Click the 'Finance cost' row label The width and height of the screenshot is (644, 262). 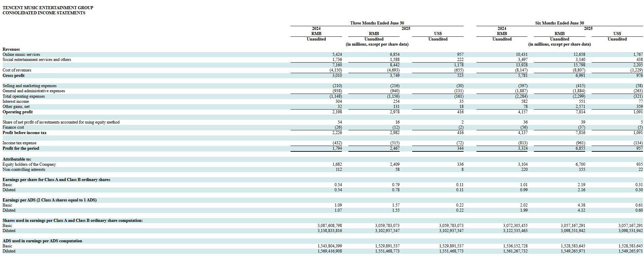pyautogui.click(x=13, y=127)
